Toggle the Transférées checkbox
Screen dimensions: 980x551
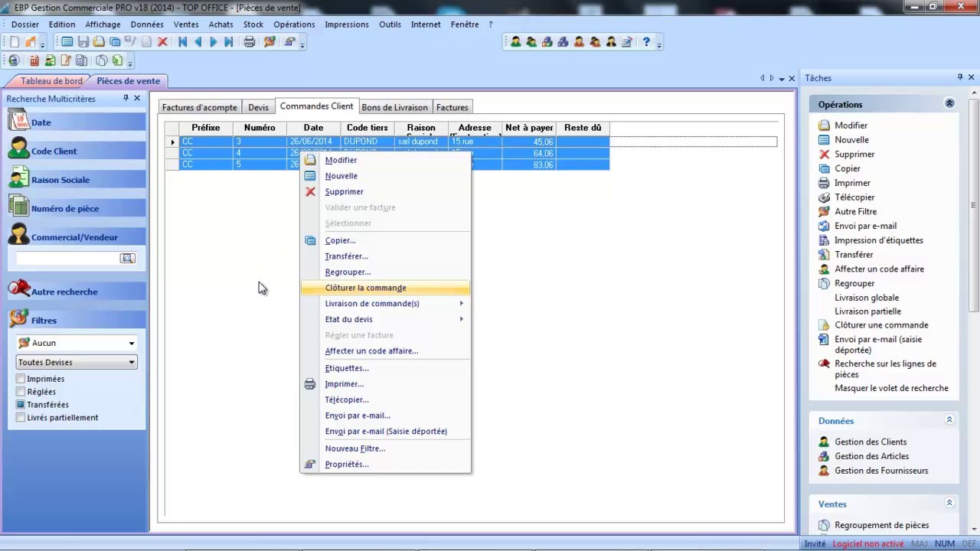pyautogui.click(x=21, y=405)
